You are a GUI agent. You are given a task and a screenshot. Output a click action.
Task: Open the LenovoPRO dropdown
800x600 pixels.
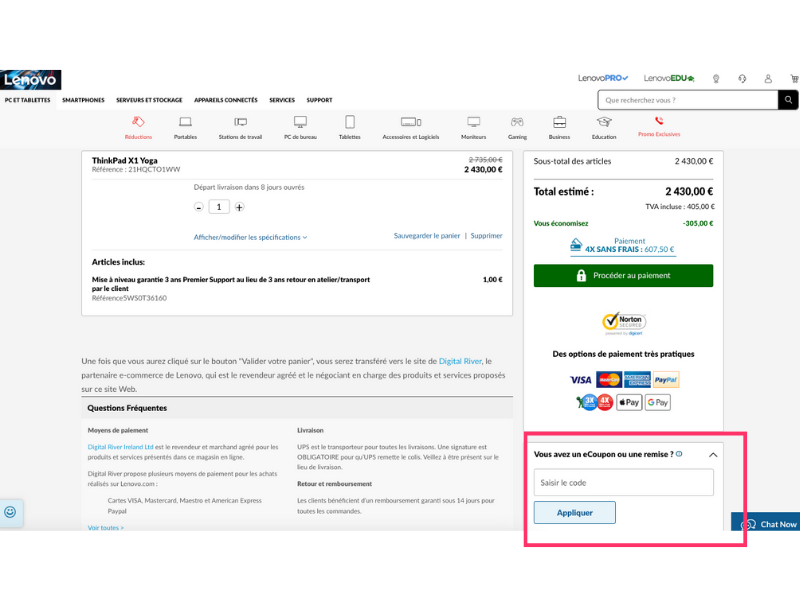point(603,78)
